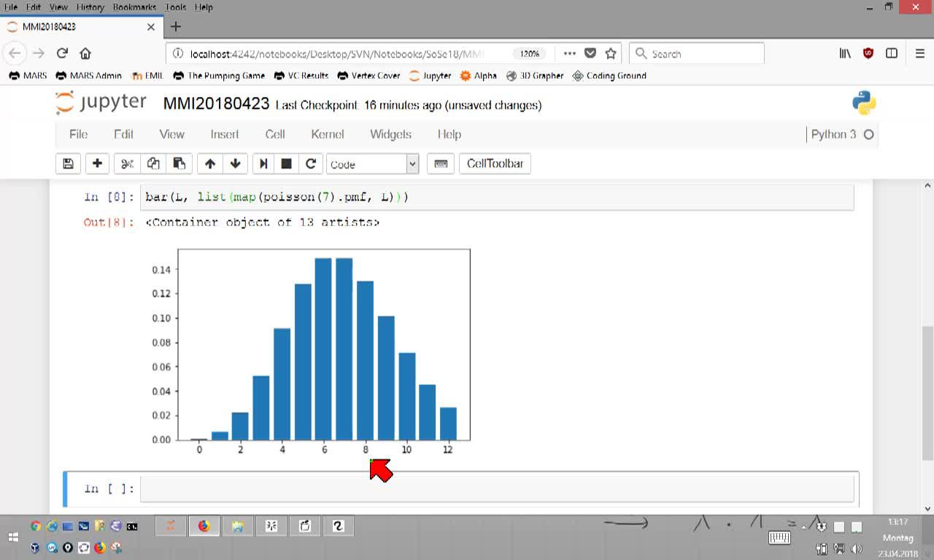Copy selected cells icon in toolbar
This screenshot has width=934, height=560.
(153, 163)
